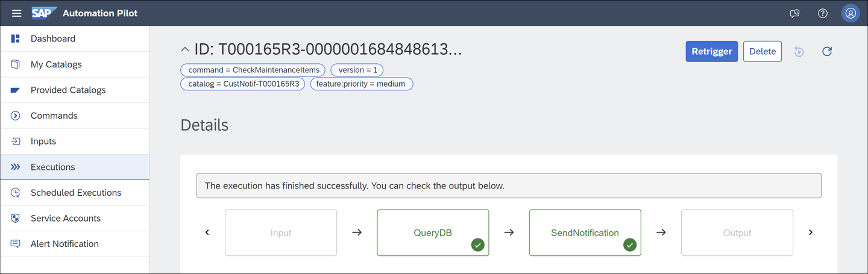Select the QueryDB step box
The height and width of the screenshot is (274, 868).
433,233
